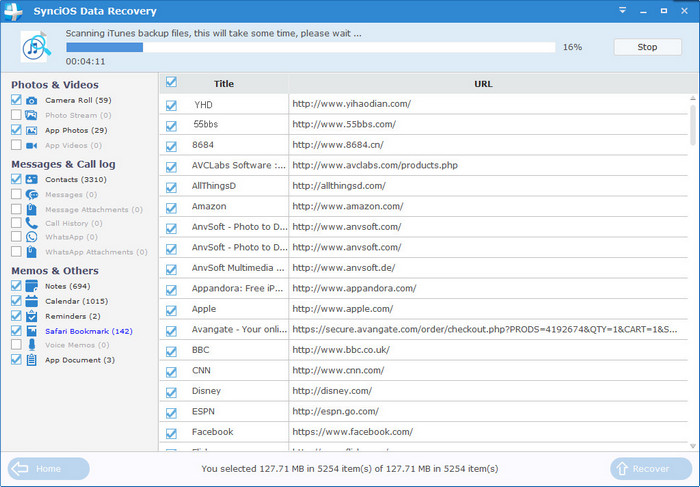Stop the iTunes backup scan

647,47
